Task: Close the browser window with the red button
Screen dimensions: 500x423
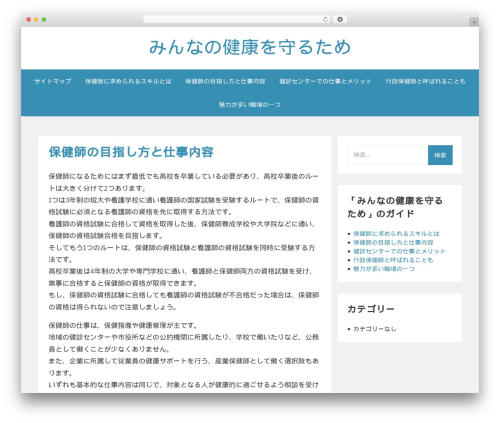Action: (29, 20)
